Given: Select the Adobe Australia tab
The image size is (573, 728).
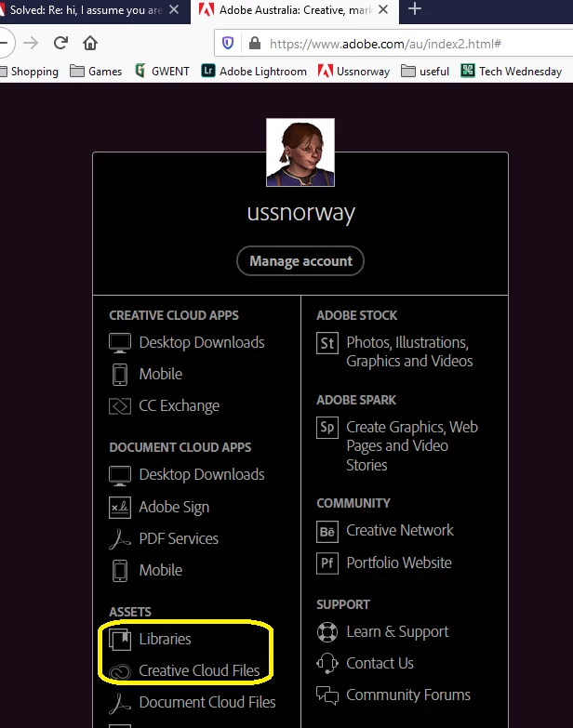Looking at the screenshot, I should pyautogui.click(x=295, y=9).
